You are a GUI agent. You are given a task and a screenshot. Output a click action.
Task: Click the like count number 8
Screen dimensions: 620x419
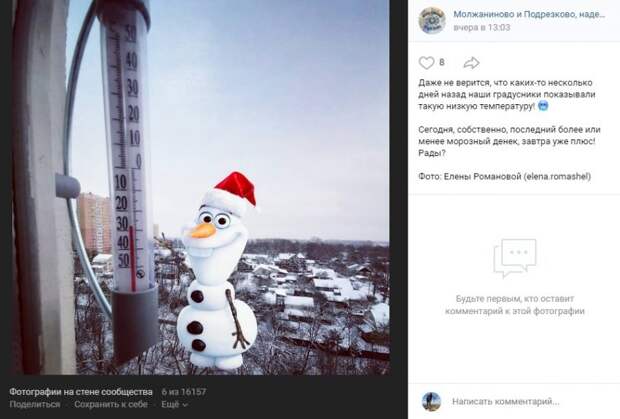[442, 62]
